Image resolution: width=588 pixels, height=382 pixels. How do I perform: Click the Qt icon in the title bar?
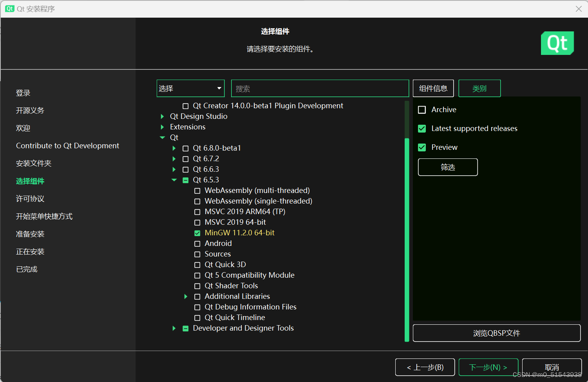[x=10, y=9]
